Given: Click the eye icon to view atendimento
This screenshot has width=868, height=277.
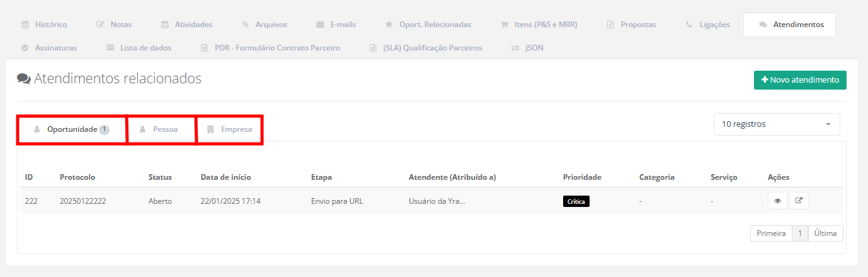Looking at the screenshot, I should [777, 201].
